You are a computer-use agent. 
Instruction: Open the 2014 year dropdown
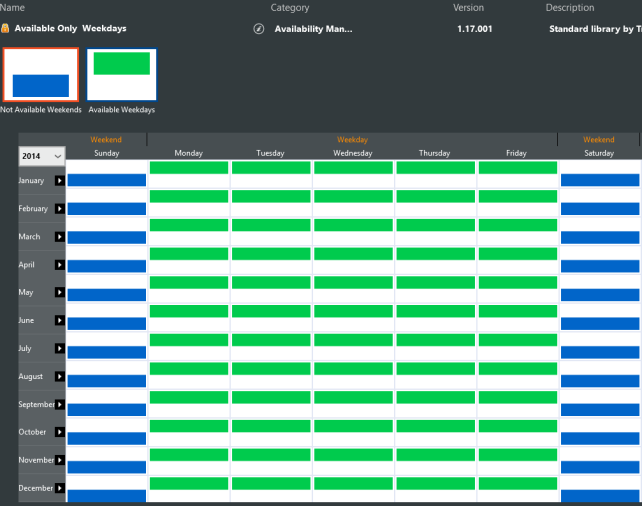tap(41, 156)
